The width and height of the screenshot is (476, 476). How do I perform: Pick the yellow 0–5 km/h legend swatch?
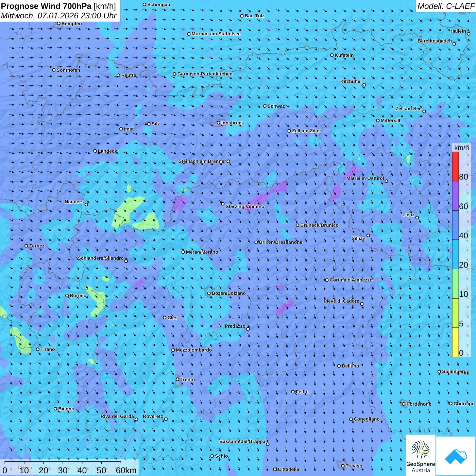coord(455,342)
